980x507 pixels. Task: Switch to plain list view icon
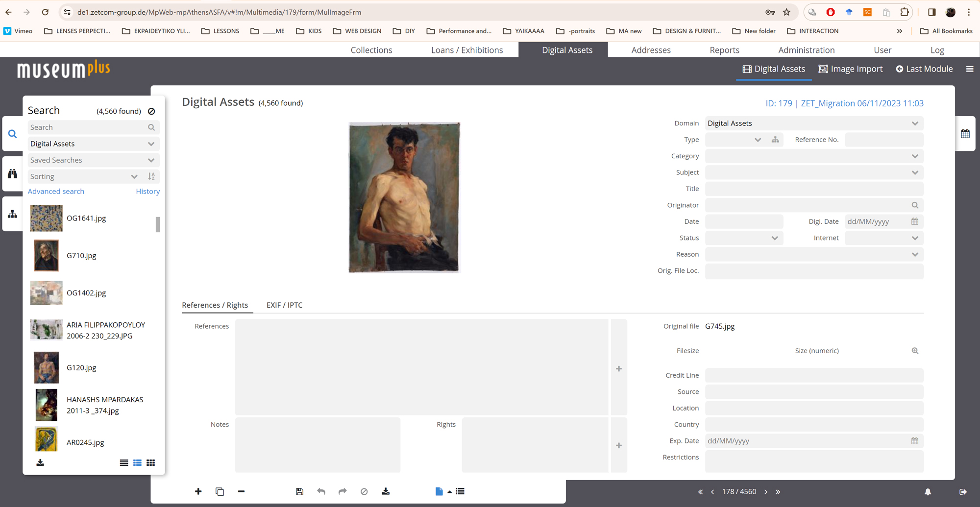point(124,462)
